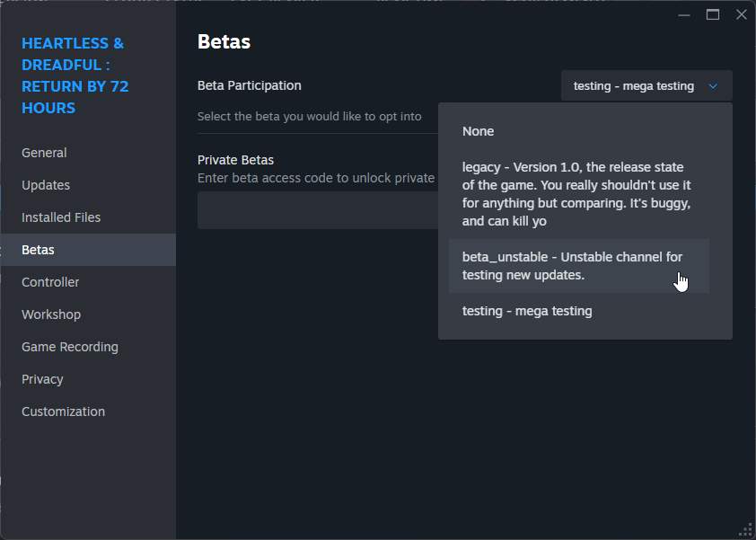Open the Privacy section

tap(88, 379)
